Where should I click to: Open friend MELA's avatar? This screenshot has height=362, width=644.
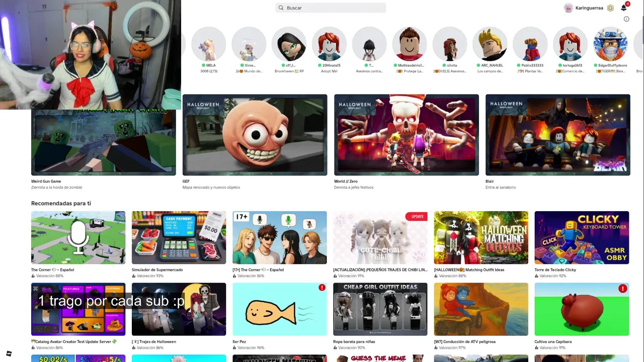pyautogui.click(x=208, y=44)
